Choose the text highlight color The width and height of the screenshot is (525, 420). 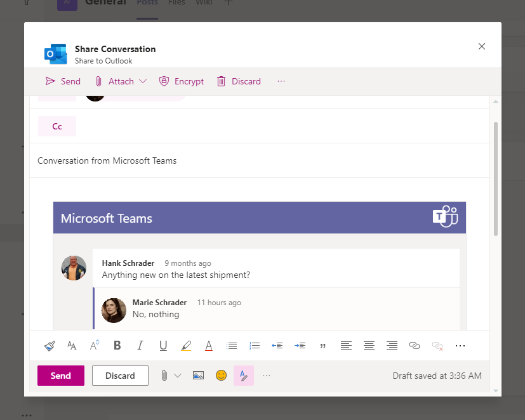point(186,346)
